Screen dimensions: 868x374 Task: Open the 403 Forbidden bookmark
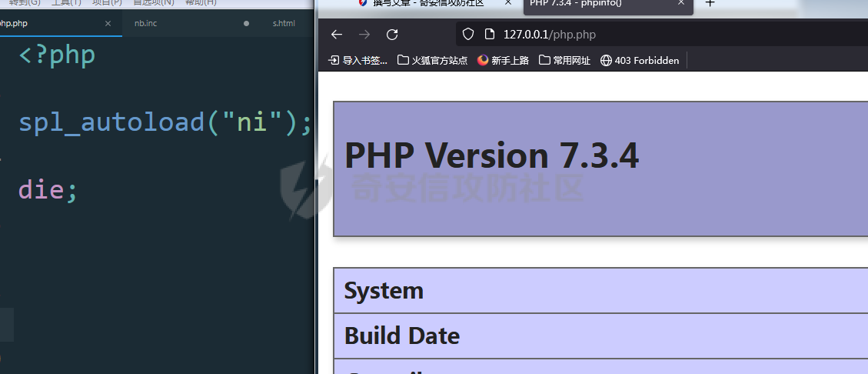coord(640,60)
